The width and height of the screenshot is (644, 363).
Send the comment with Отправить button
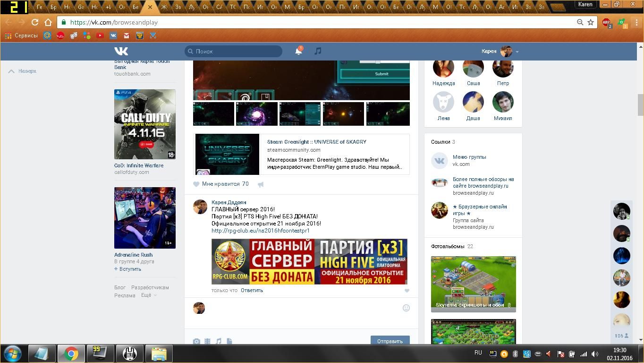[390, 341]
